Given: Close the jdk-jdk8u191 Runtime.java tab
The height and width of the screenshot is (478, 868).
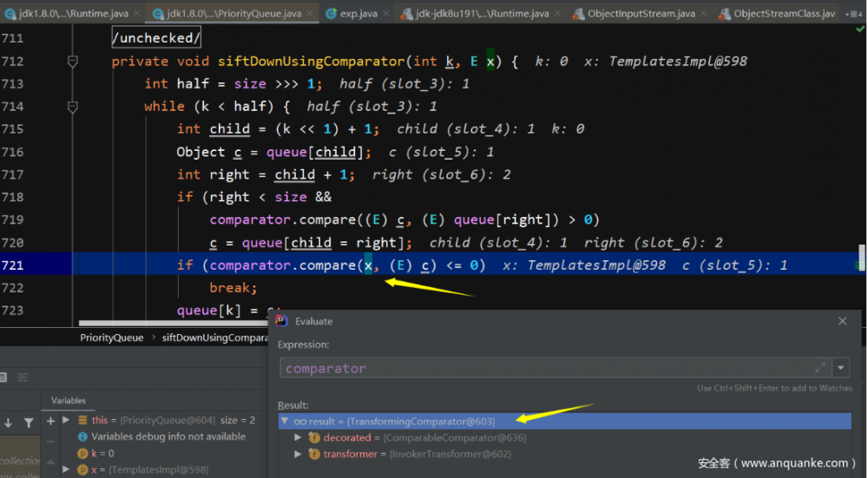Looking at the screenshot, I should click(x=556, y=13).
